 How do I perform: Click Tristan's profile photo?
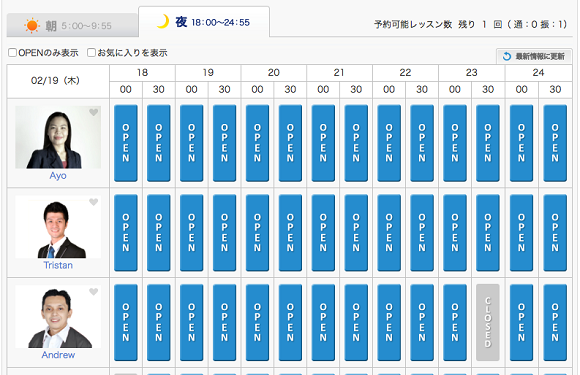coord(58,227)
